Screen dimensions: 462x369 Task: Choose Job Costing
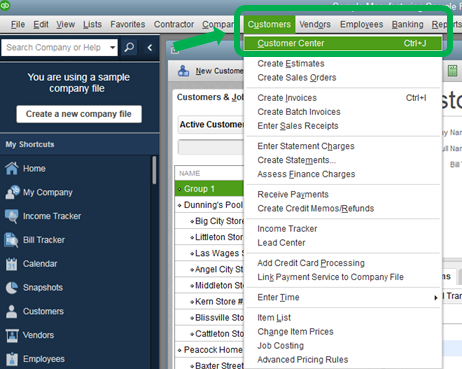click(x=280, y=346)
